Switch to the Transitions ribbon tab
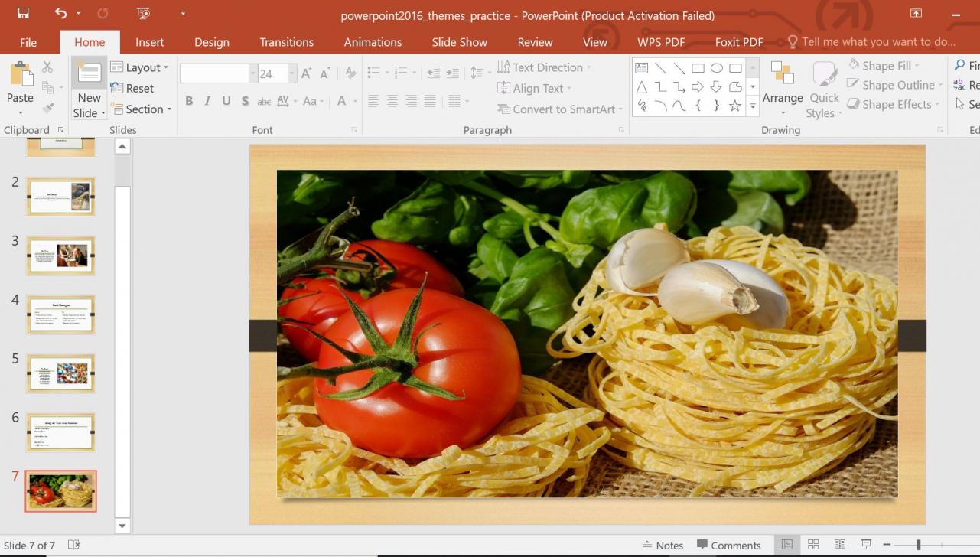Viewport: 980px width, 557px height. [286, 42]
